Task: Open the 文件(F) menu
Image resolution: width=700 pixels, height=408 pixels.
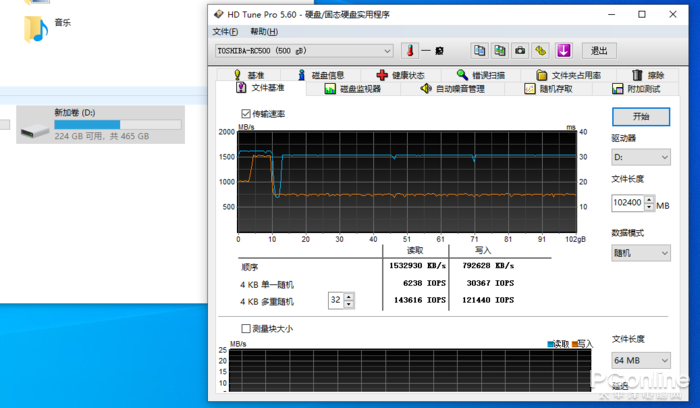Action: tap(225, 32)
